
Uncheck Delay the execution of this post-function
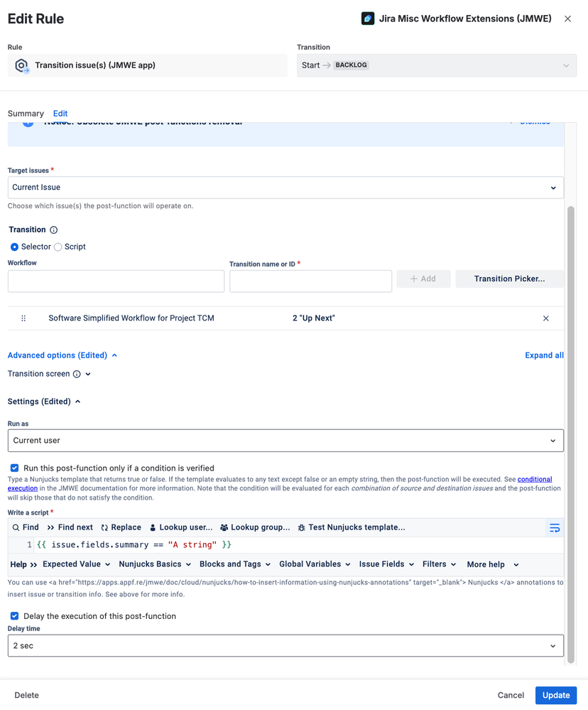[14, 616]
